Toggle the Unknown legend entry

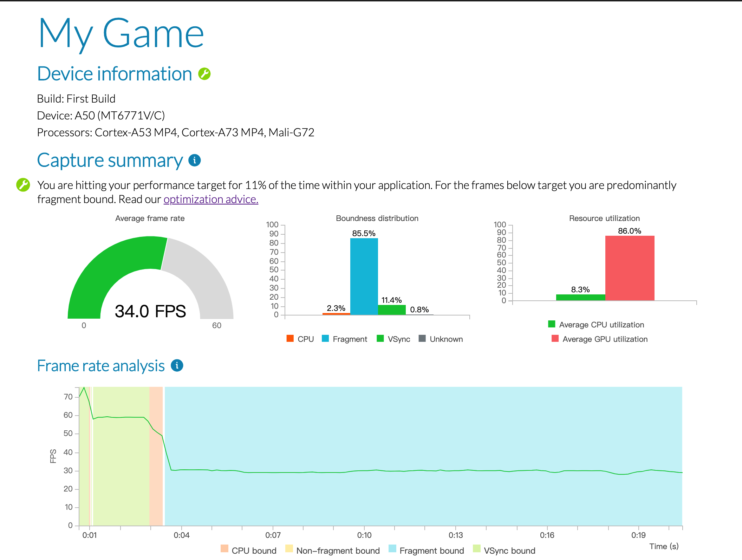click(446, 339)
